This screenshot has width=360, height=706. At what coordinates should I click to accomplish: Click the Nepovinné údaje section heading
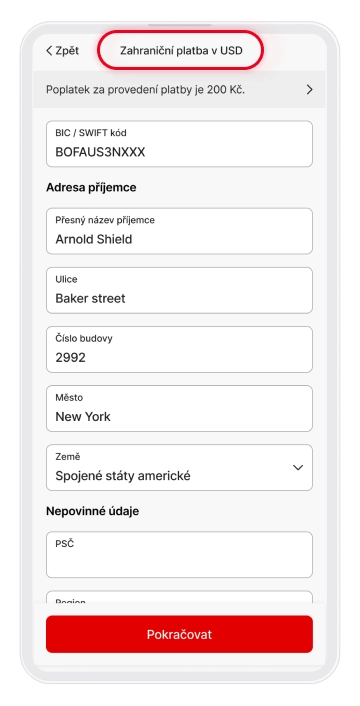[92, 511]
